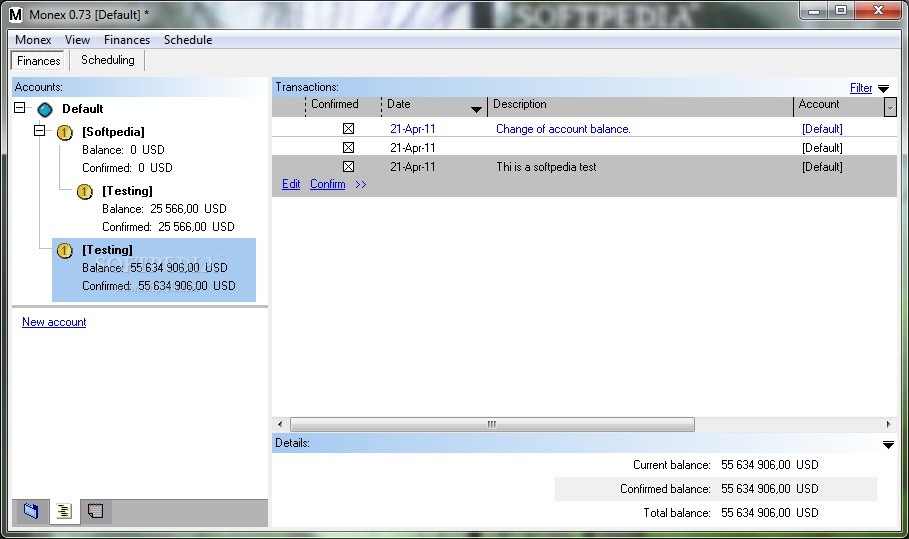Maximize the Monex window
The height and width of the screenshot is (539, 909).
[841, 10]
